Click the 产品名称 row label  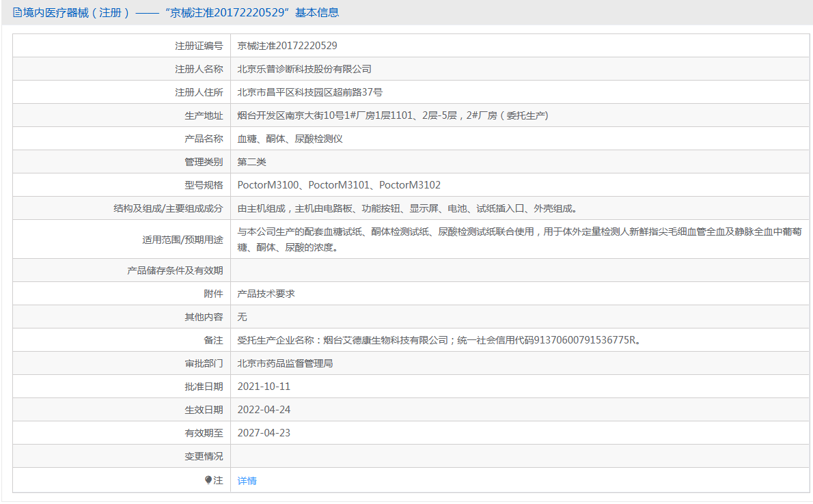pos(204,139)
